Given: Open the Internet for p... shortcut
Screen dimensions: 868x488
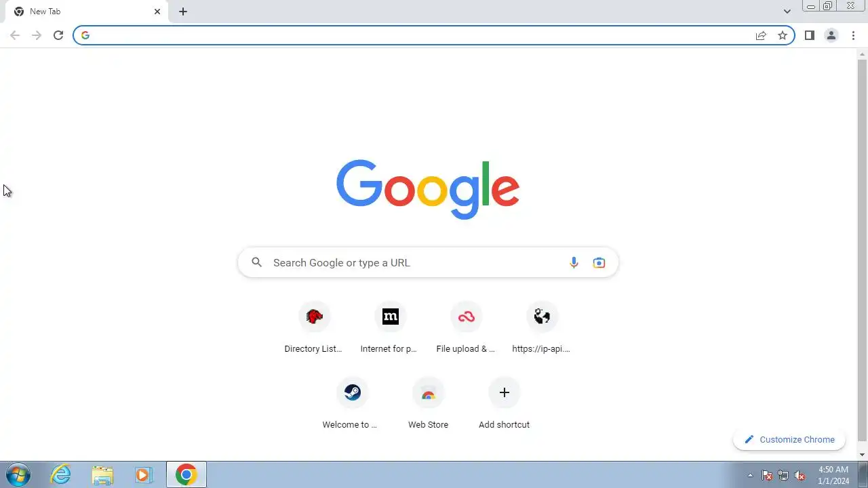Looking at the screenshot, I should click(390, 328).
